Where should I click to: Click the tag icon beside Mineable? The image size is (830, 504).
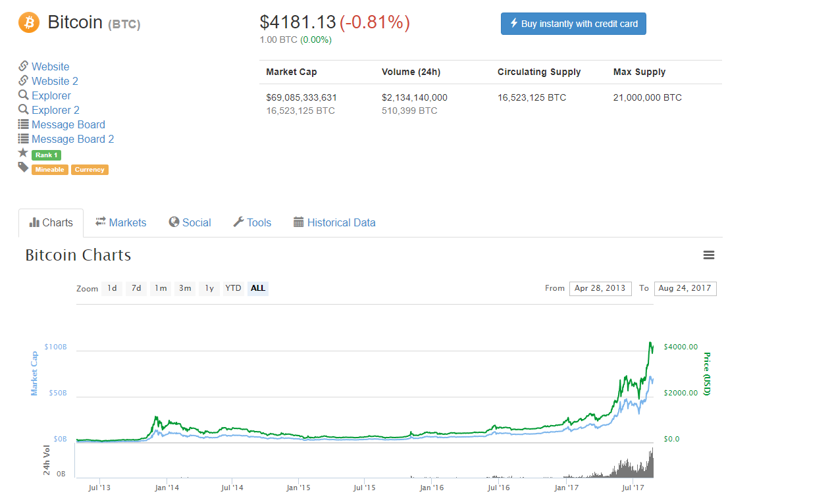tap(23, 168)
